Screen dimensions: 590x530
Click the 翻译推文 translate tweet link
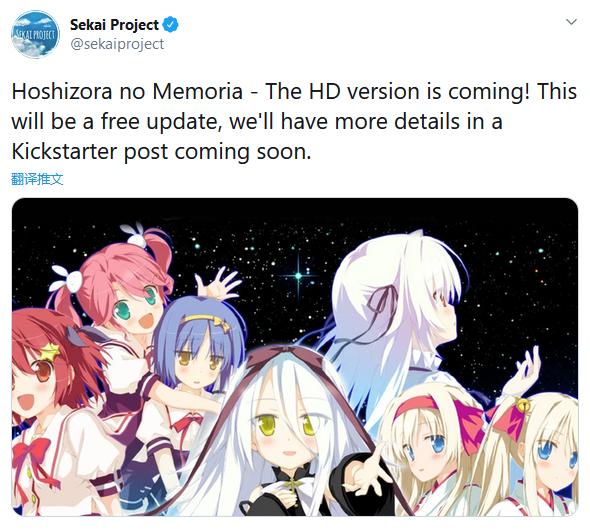37,179
